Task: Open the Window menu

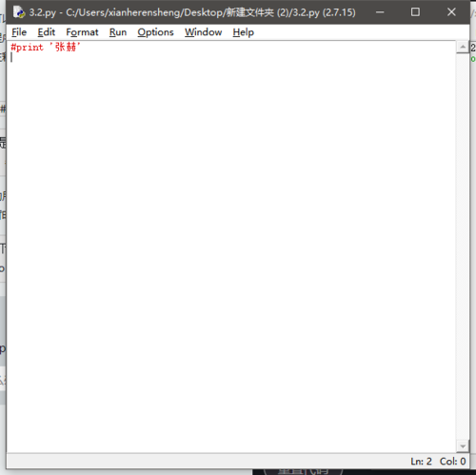Action: click(x=204, y=32)
